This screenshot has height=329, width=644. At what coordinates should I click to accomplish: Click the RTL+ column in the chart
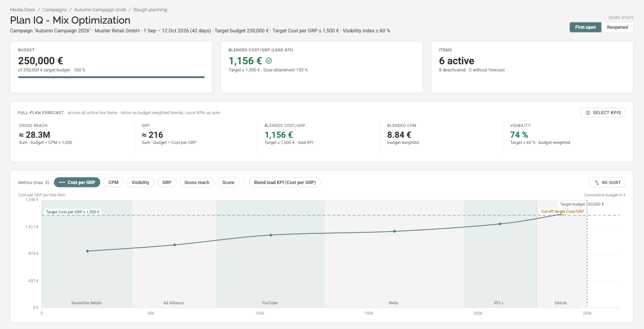500,253
